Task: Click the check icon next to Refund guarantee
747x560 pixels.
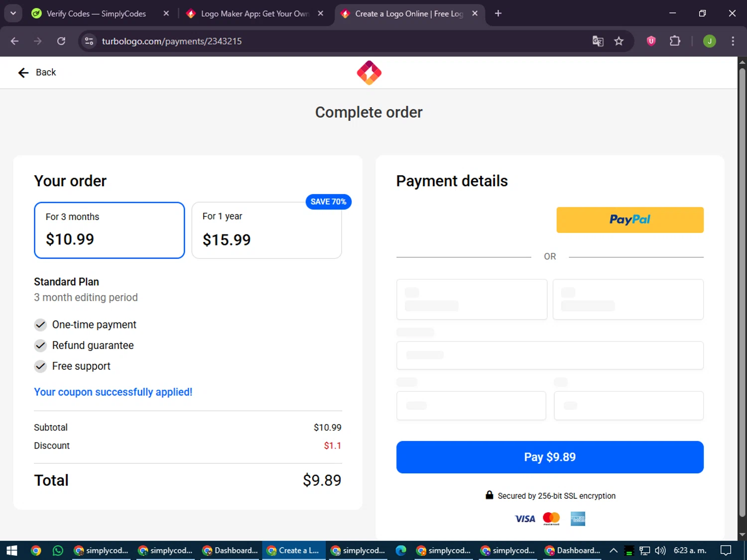Action: 40,345
